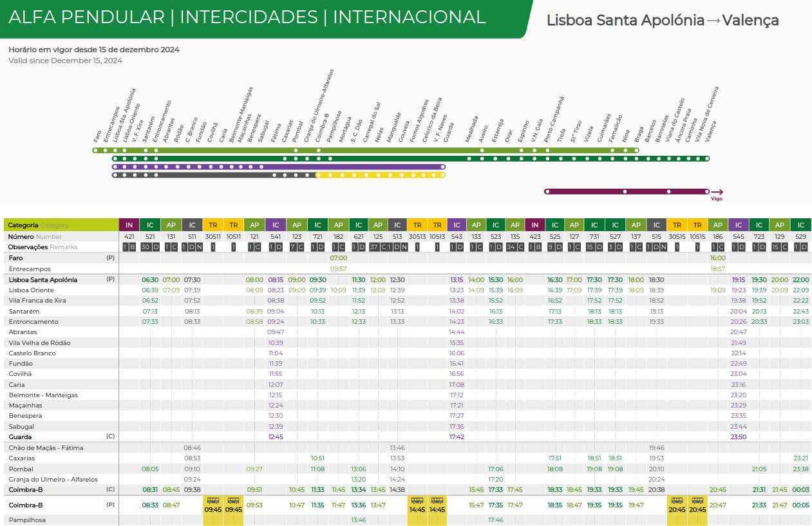
Task: Click the IC category badge above train 541
Action: coord(276,225)
